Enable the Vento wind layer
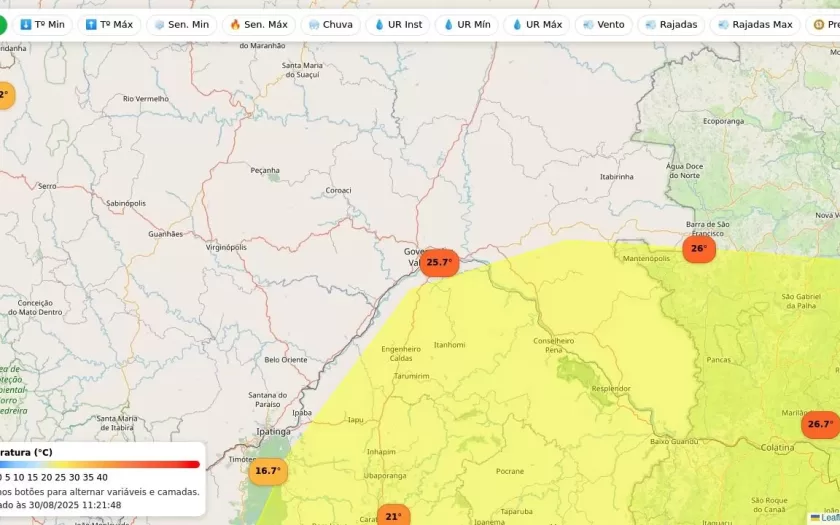The height and width of the screenshot is (525, 840). [x=603, y=24]
